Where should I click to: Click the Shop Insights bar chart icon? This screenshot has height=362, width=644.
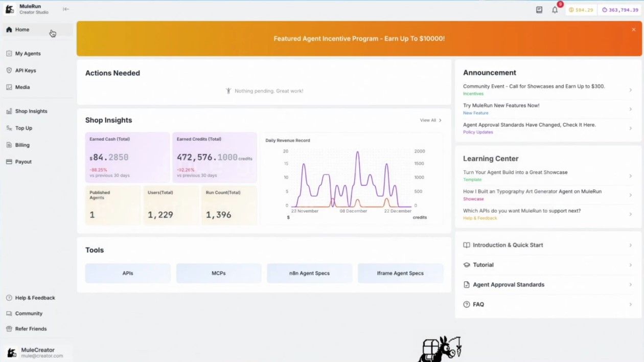[x=9, y=111]
